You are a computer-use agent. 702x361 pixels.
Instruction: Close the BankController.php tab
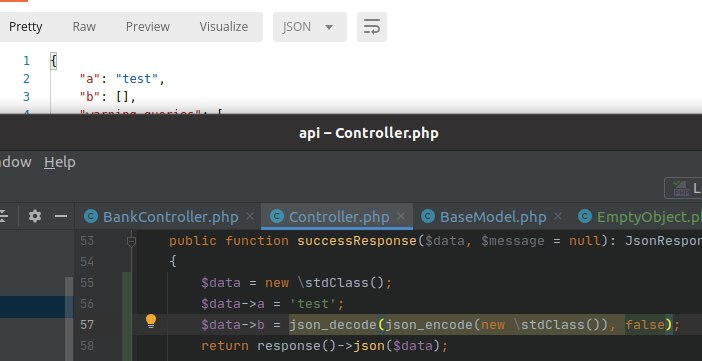click(x=250, y=216)
